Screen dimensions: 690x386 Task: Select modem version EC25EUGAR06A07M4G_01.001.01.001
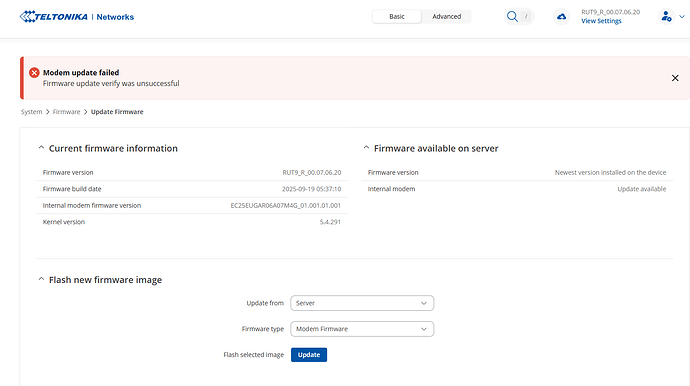[286, 206]
